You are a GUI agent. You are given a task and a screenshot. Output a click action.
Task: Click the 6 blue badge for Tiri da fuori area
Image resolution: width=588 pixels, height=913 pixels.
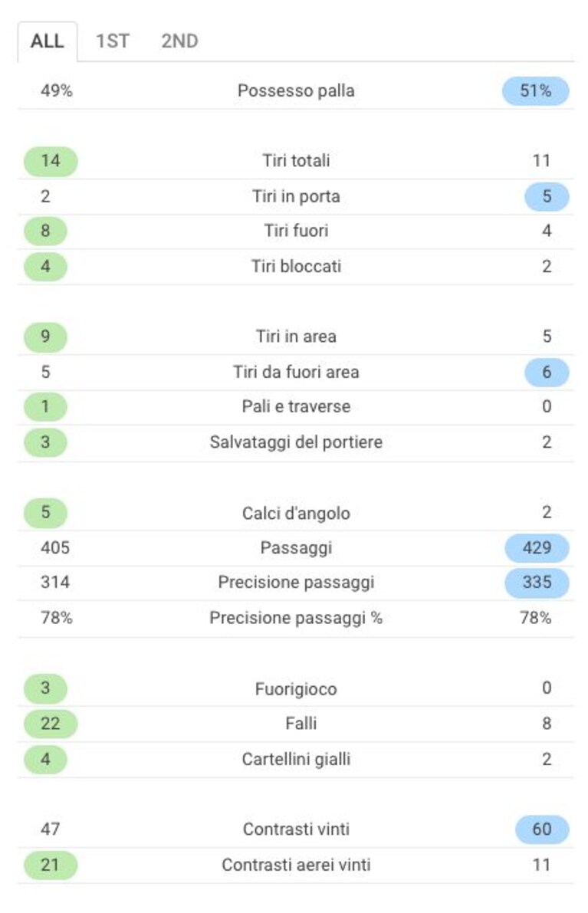(x=547, y=372)
